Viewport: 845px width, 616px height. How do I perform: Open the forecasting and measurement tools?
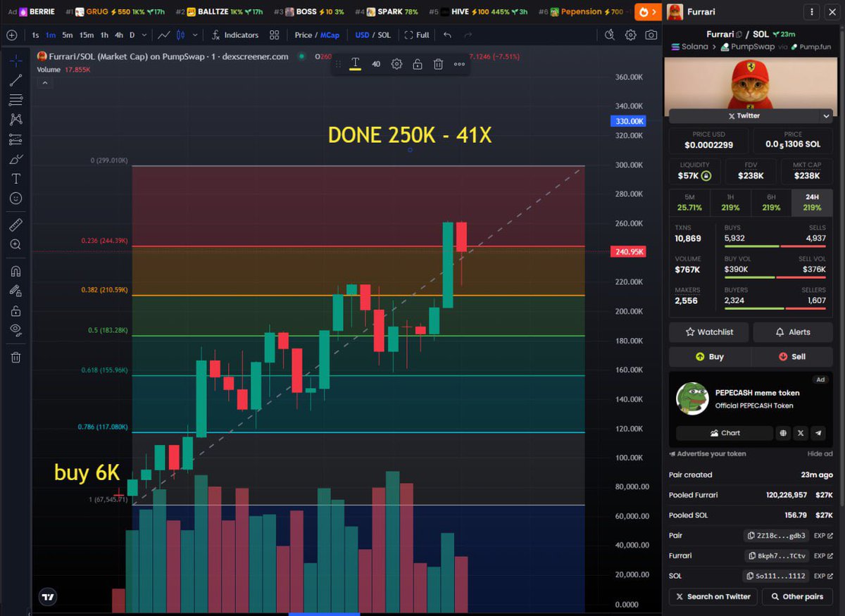(15, 139)
